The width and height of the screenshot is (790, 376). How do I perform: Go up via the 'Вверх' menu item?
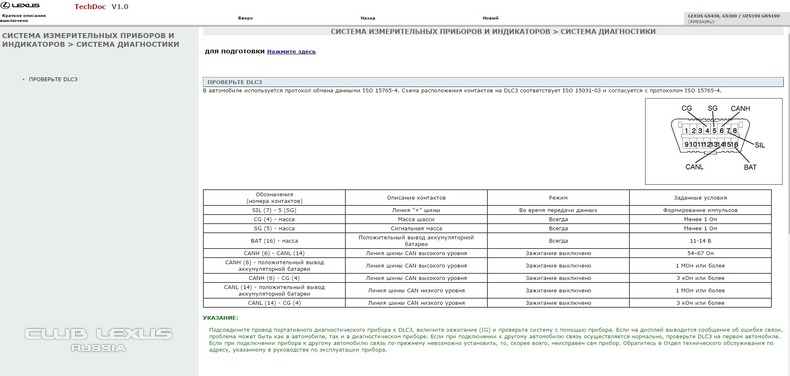click(245, 18)
